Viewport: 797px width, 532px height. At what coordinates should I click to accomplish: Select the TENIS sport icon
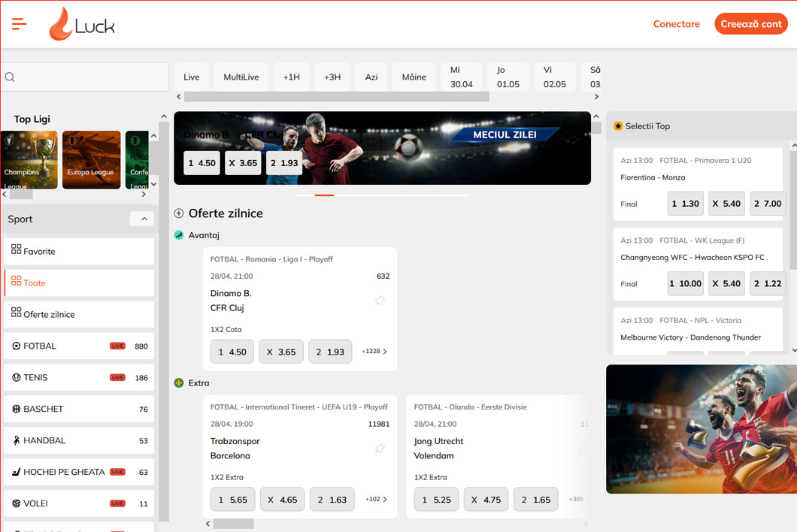[x=17, y=378]
